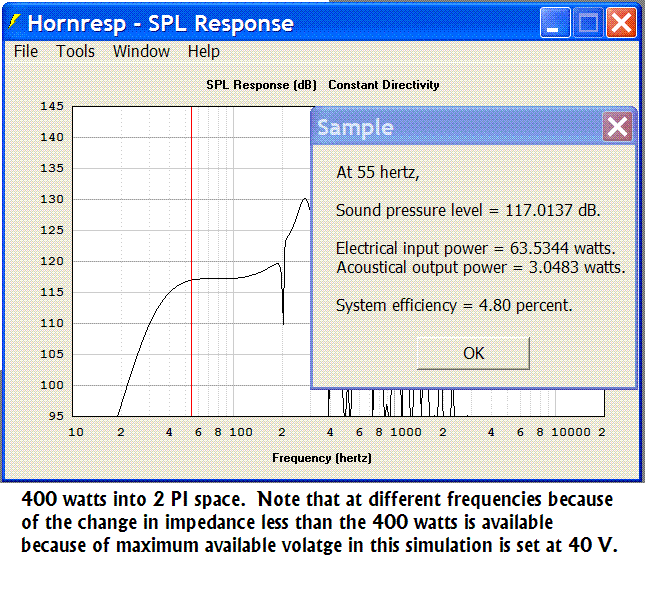This screenshot has width=647, height=590.
Task: Click the 95 y-axis label
Action: [x=56, y=416]
